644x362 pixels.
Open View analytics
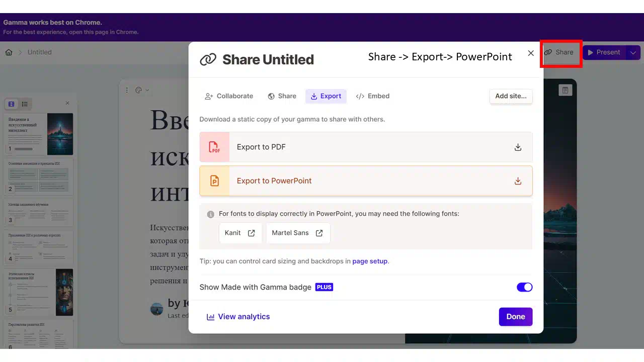click(x=238, y=317)
